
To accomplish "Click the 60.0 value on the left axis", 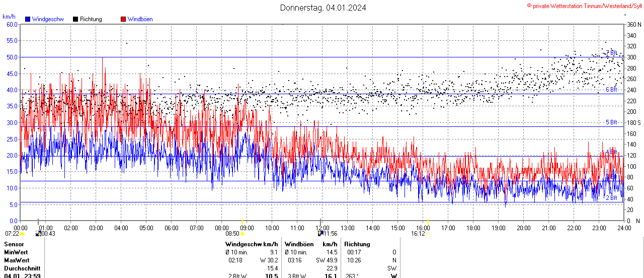I will (12, 24).
